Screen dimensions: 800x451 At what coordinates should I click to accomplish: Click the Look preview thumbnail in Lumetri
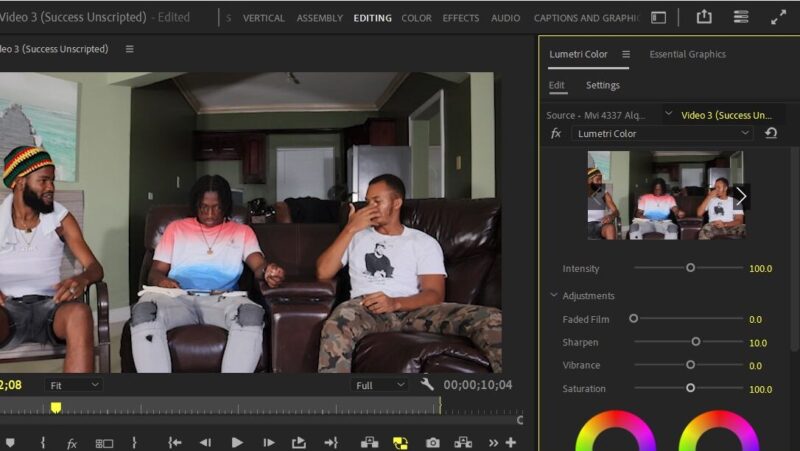[x=666, y=195]
